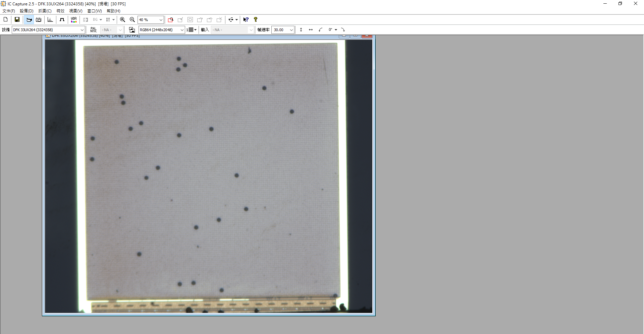Open the histogram display tool
644x334 pixels.
click(x=50, y=19)
